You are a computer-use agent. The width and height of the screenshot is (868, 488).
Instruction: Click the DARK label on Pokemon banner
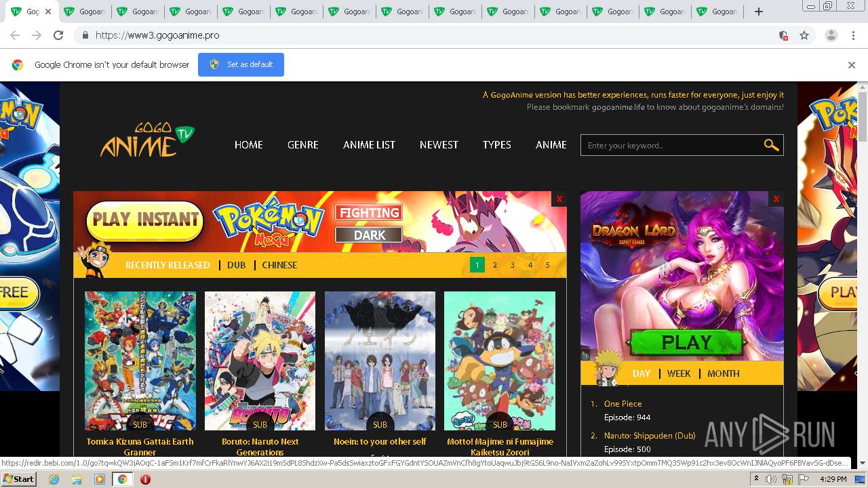point(370,235)
